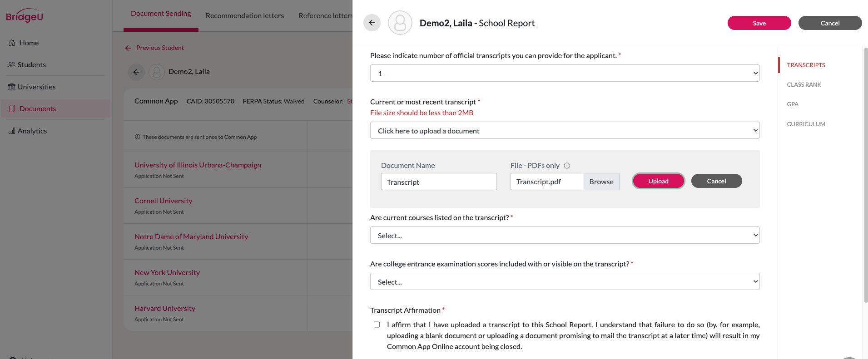
Task: Click 'FERPA Status: Waived' text
Action: point(273,101)
